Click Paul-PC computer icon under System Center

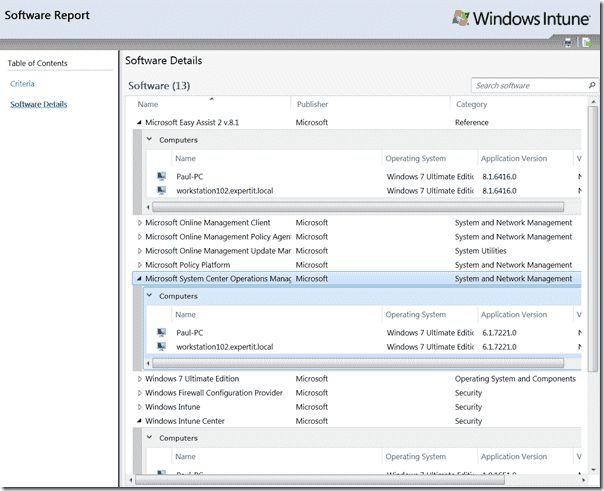[x=161, y=332]
